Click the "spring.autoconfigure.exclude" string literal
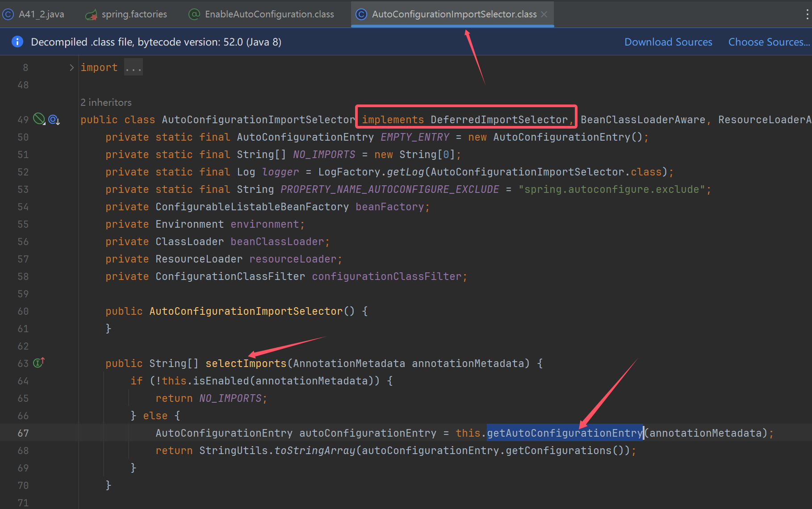Screen dimensions: 812x509 pos(611,189)
